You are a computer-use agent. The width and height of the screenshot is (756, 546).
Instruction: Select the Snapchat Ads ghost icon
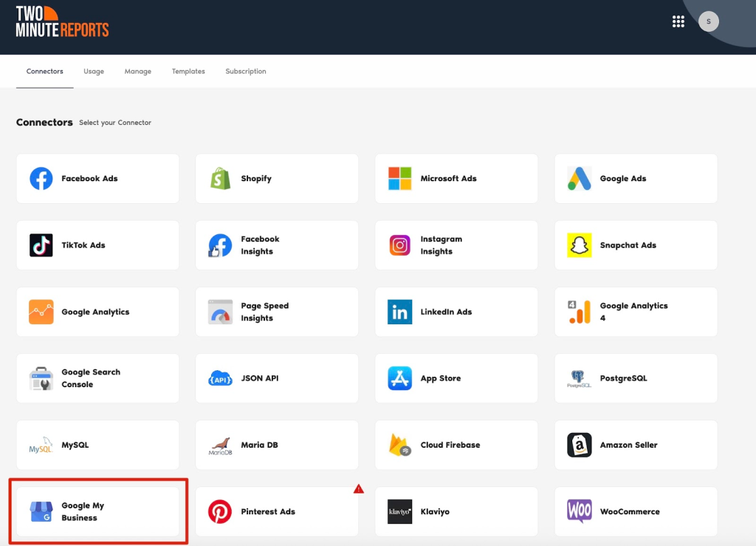point(579,245)
